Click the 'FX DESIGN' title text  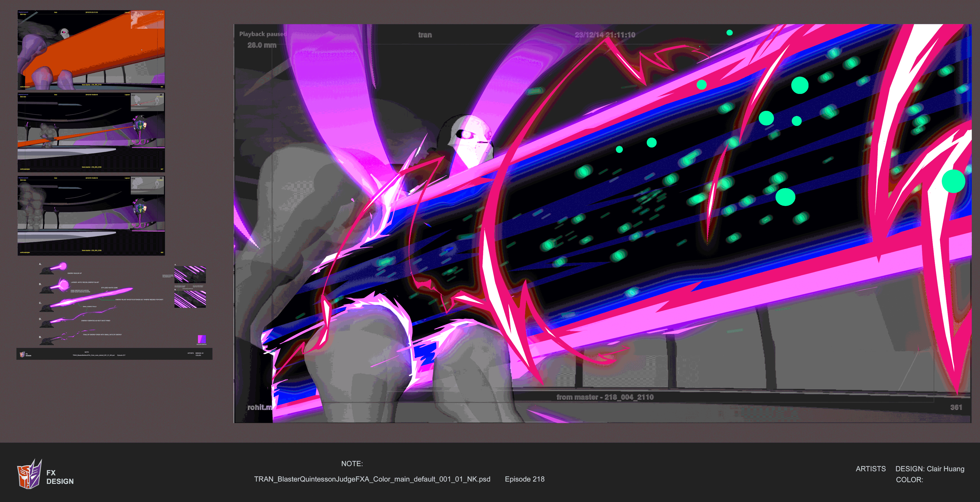point(60,477)
